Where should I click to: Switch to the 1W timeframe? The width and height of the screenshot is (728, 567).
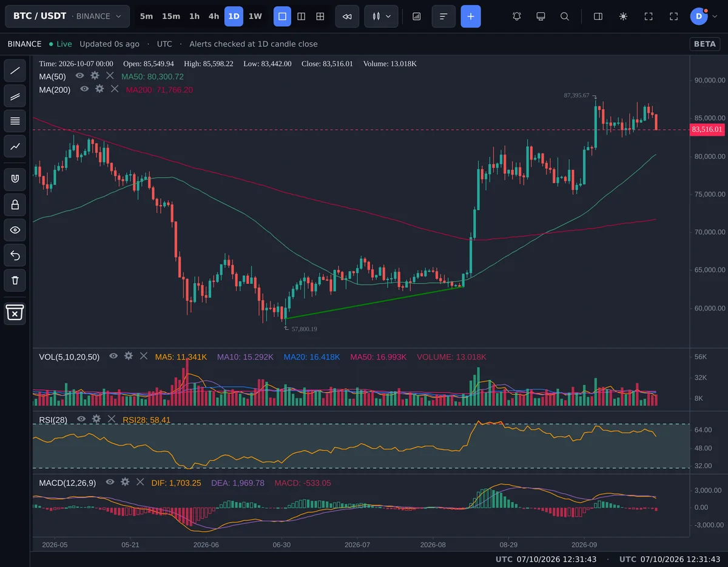click(255, 16)
